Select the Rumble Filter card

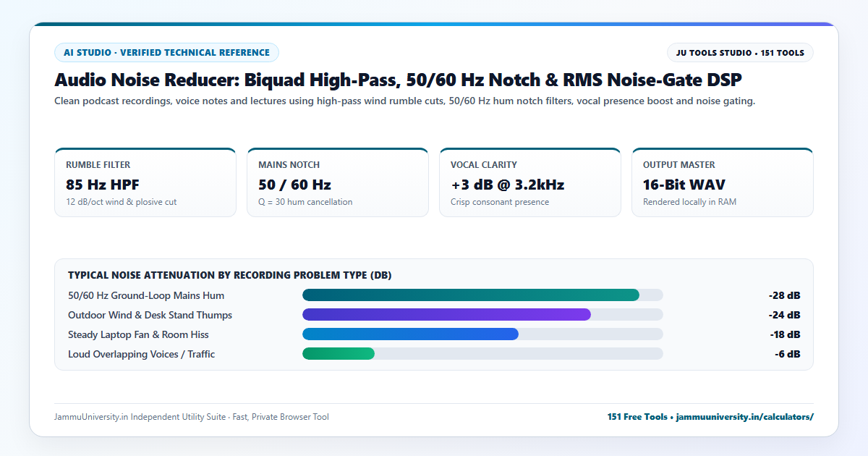(145, 182)
